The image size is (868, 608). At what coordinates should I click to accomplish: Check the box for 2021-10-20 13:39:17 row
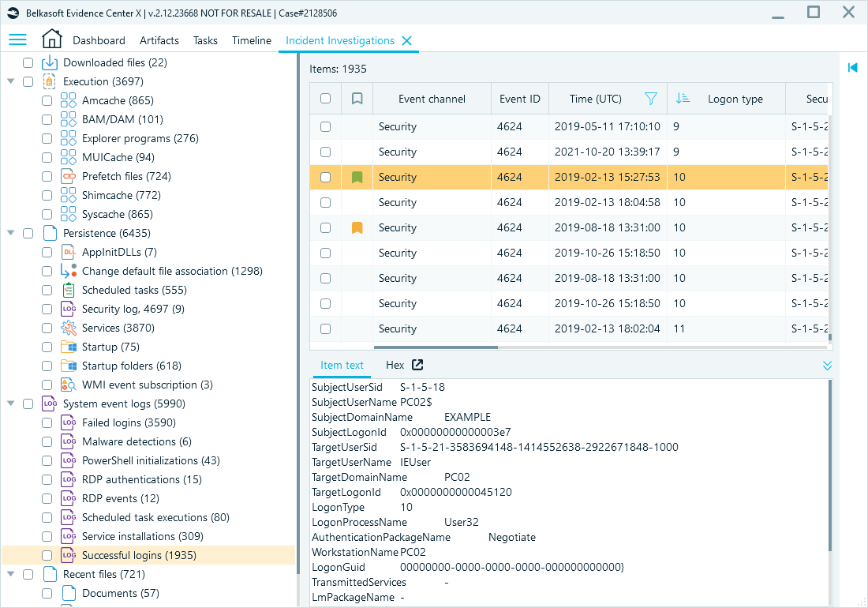(x=325, y=152)
